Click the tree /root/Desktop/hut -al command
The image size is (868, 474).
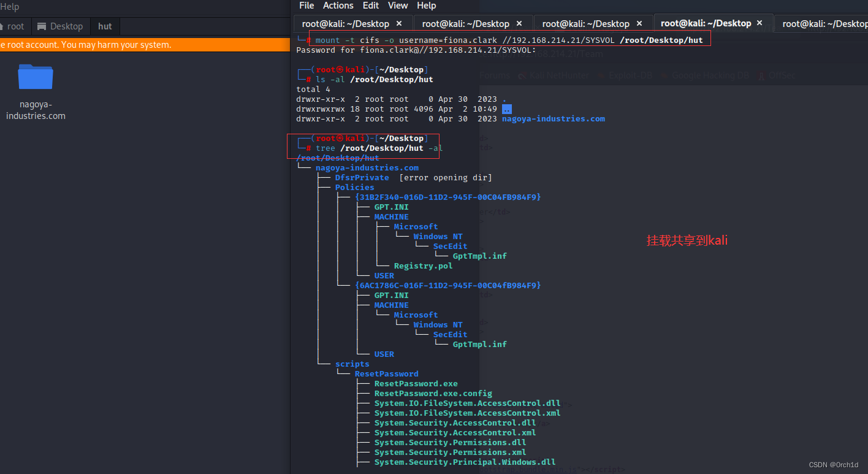coord(379,148)
